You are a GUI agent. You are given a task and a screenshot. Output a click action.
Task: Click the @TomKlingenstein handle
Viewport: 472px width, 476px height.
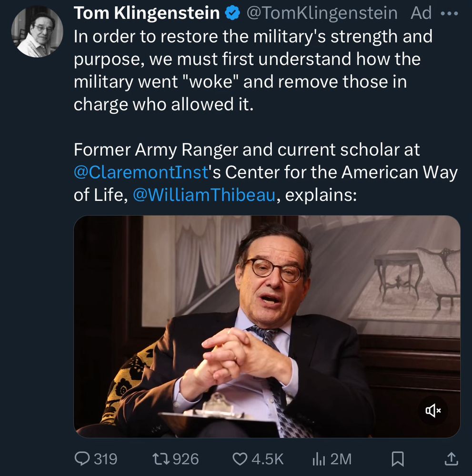321,14
